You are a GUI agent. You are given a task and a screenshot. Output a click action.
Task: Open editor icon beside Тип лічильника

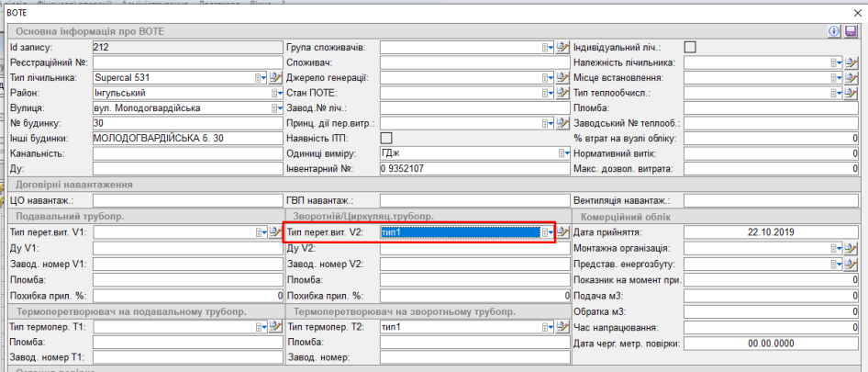(x=274, y=78)
